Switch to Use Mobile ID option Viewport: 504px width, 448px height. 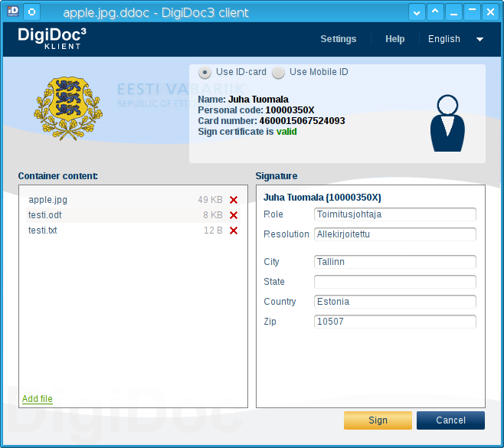[x=278, y=72]
